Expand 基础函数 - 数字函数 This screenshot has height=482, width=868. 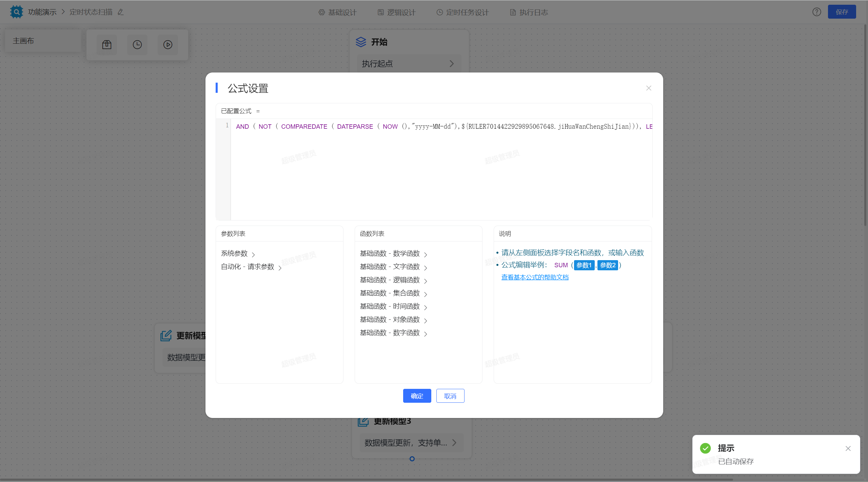point(393,333)
